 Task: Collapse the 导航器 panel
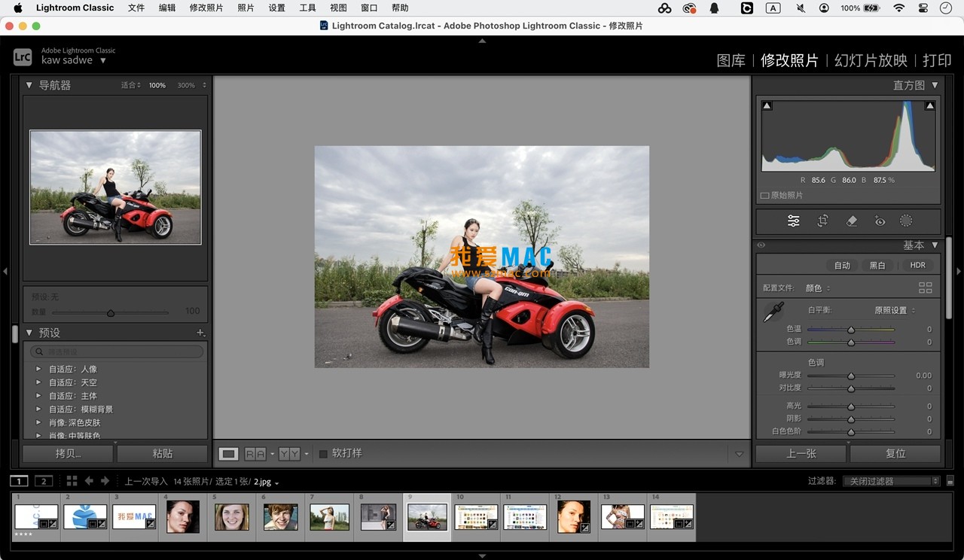[29, 85]
